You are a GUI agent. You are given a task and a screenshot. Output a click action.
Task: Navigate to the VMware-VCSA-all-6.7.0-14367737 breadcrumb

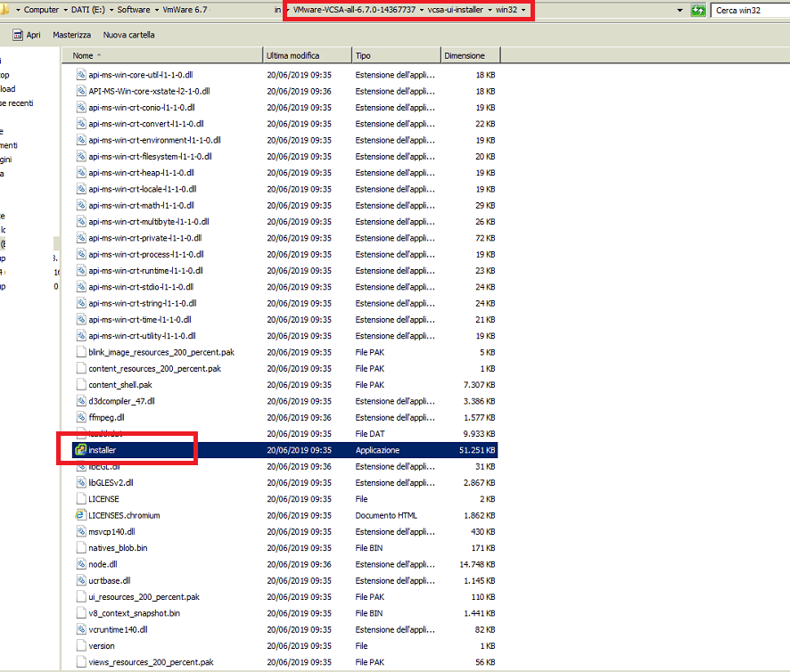point(354,10)
